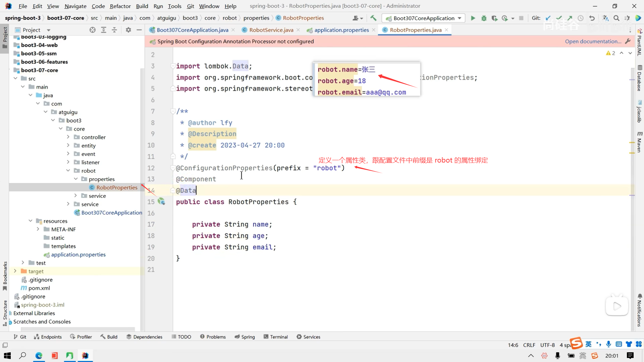Open Search Everywhere magnifier icon

pyautogui.click(x=616, y=18)
